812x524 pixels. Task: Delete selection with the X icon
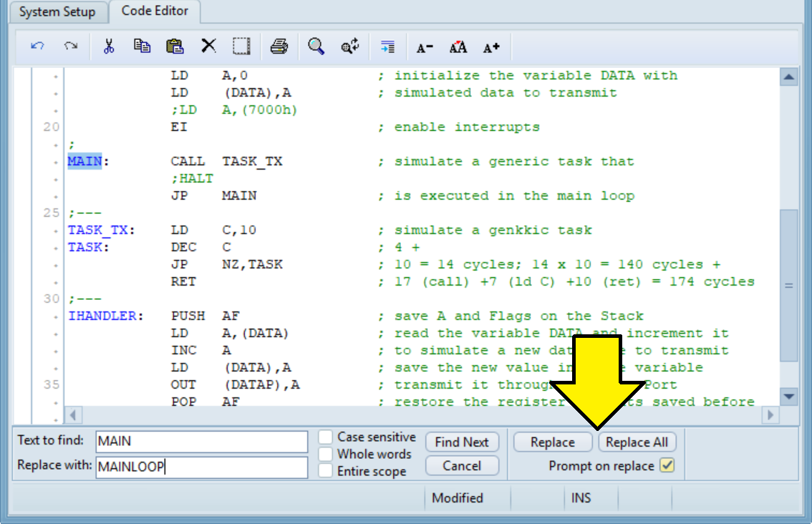point(208,46)
